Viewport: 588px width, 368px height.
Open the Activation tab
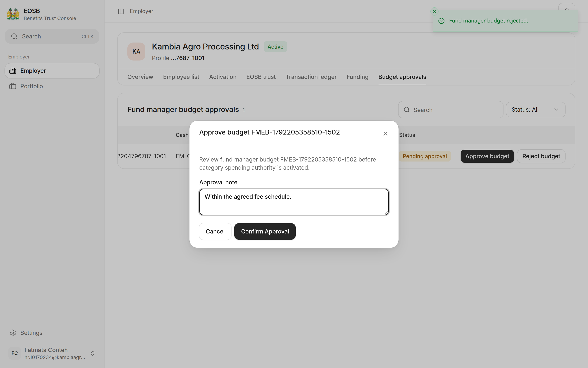[x=223, y=77]
